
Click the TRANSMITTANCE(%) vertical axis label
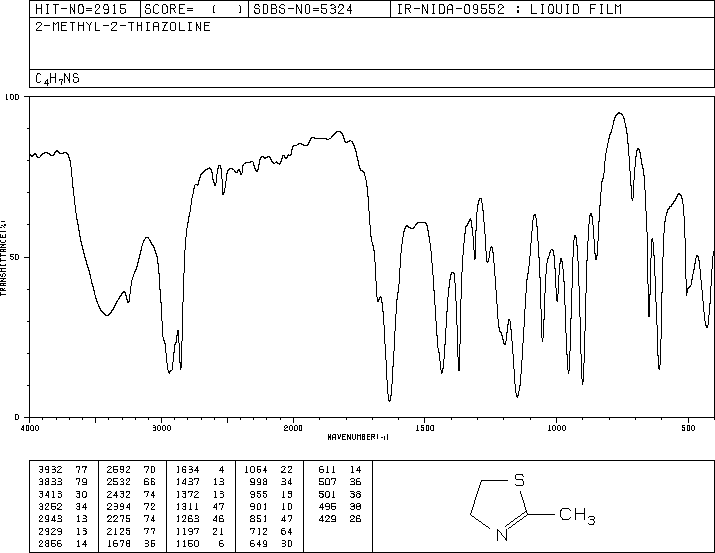pyautogui.click(x=3, y=258)
